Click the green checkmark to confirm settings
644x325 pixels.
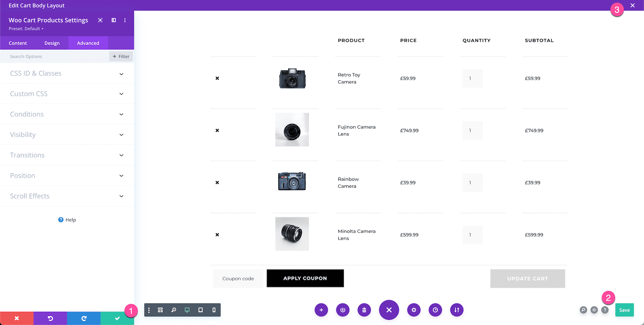(117, 318)
